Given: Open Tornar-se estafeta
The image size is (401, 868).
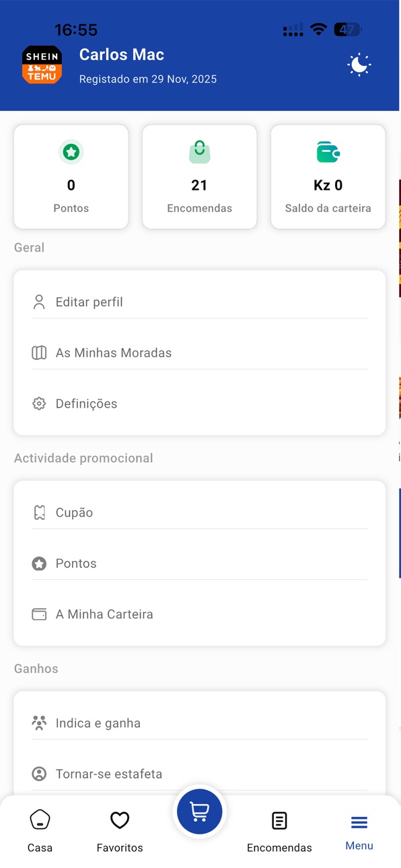Looking at the screenshot, I should 200,774.
